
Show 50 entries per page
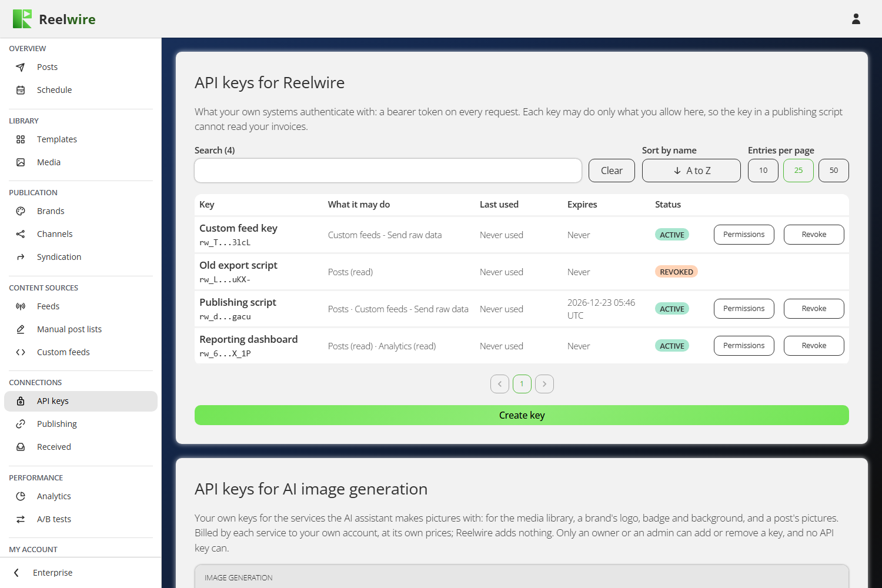tap(834, 171)
